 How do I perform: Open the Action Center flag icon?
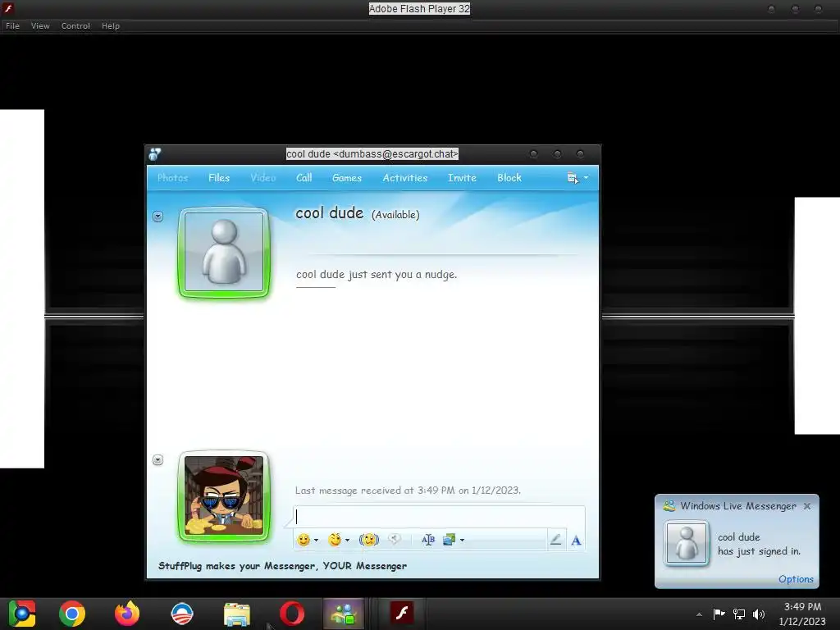tap(719, 614)
